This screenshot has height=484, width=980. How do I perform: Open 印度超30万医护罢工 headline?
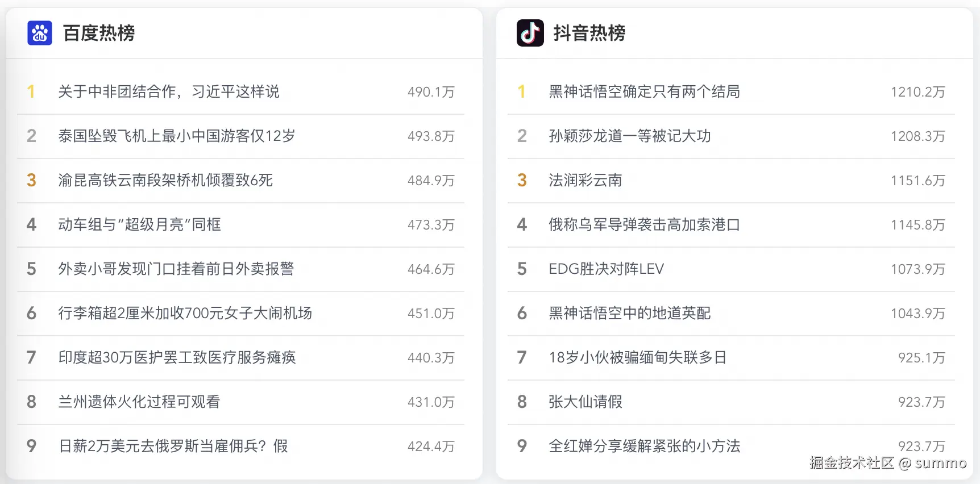(x=177, y=357)
